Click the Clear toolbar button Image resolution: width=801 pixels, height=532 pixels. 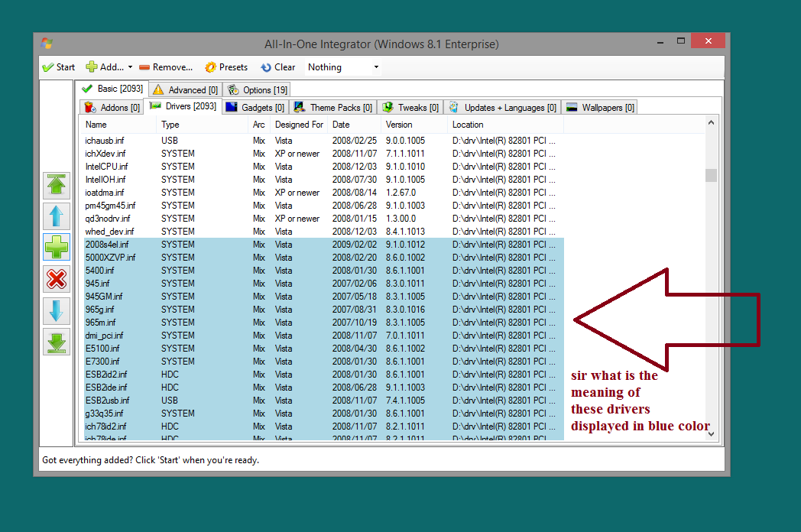coord(278,67)
